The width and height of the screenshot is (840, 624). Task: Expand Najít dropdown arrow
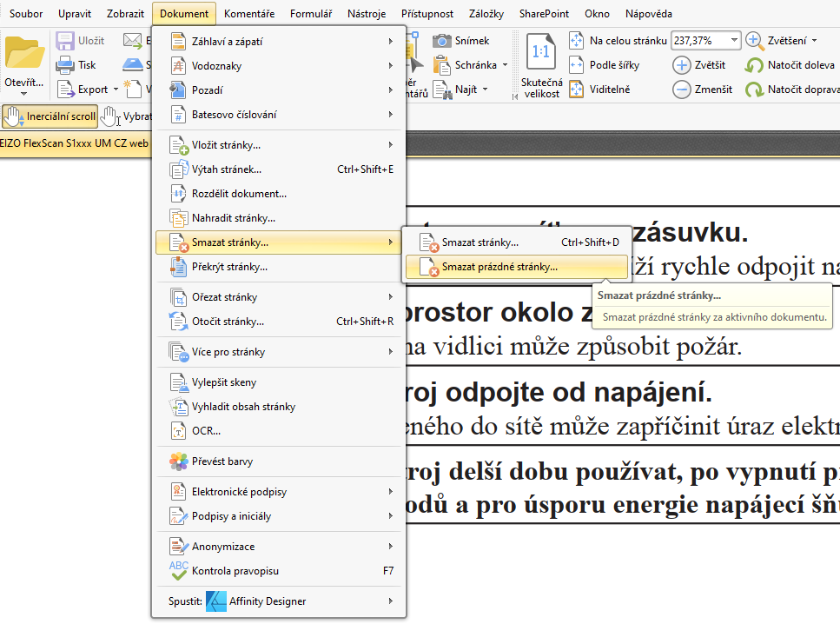tap(485, 89)
